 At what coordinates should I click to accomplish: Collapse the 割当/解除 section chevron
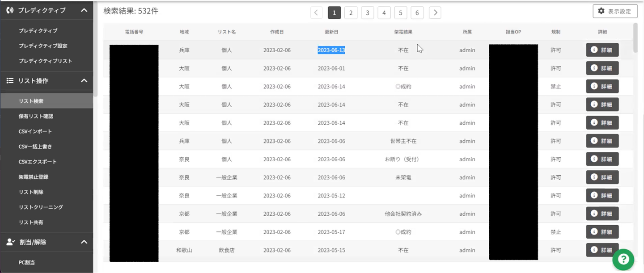[84, 242]
